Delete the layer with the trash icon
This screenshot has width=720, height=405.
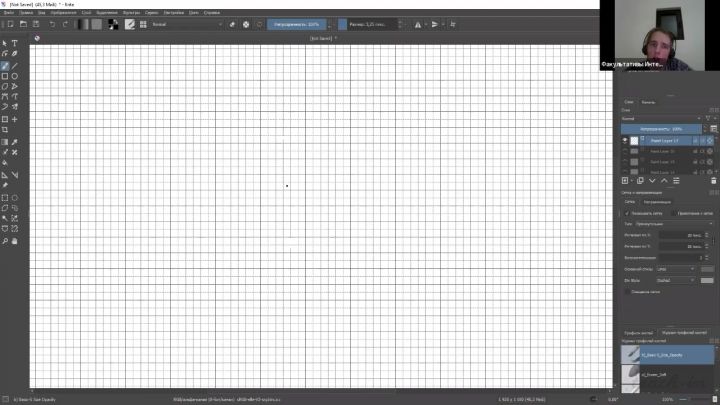(713, 180)
